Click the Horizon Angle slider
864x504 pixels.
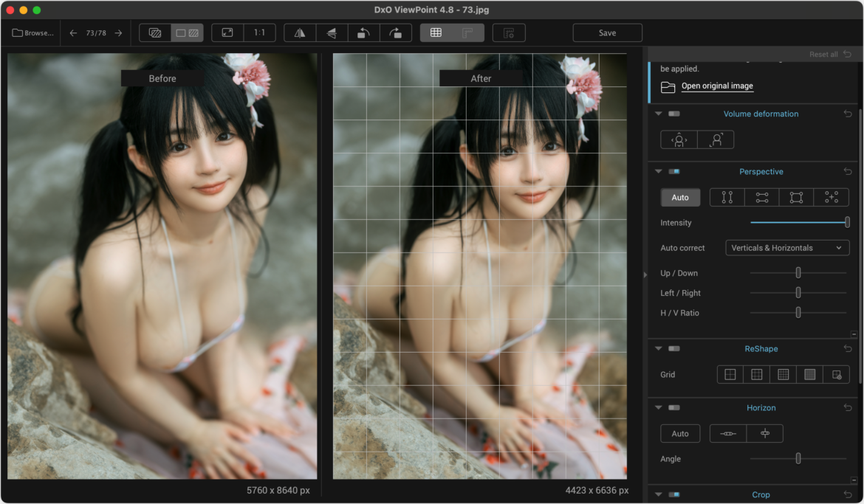pyautogui.click(x=798, y=459)
